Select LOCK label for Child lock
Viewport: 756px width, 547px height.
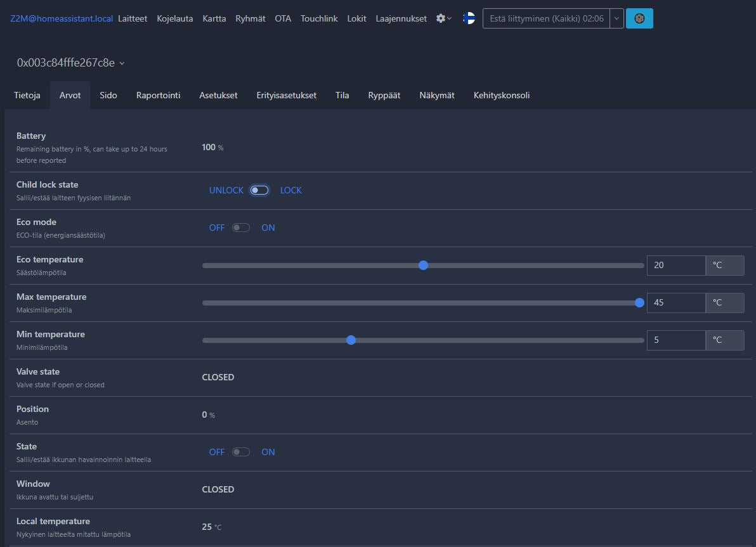point(290,190)
